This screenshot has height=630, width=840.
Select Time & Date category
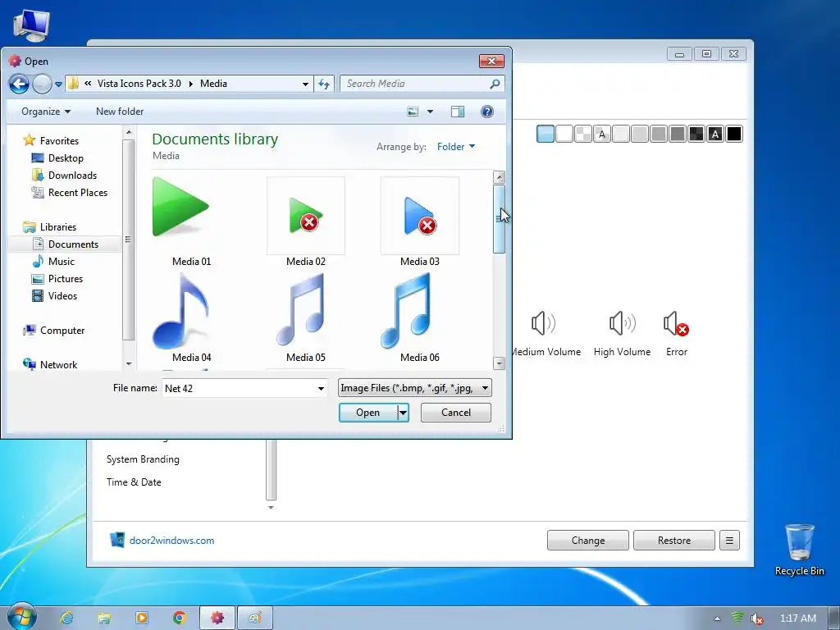coord(134,482)
